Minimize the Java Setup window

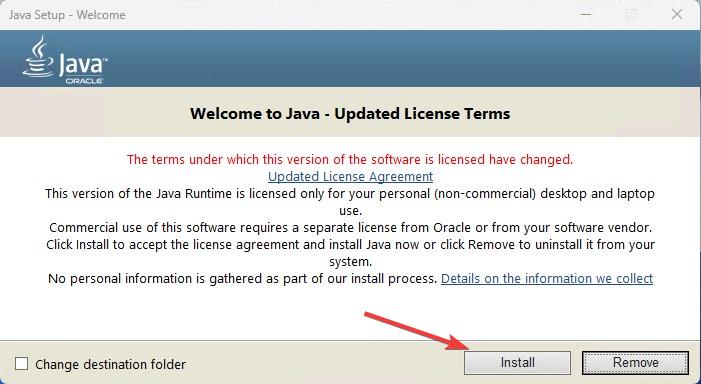pos(586,14)
